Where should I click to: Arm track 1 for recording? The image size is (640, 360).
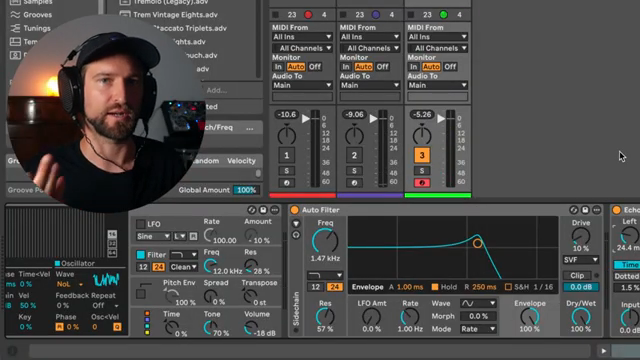(x=287, y=183)
